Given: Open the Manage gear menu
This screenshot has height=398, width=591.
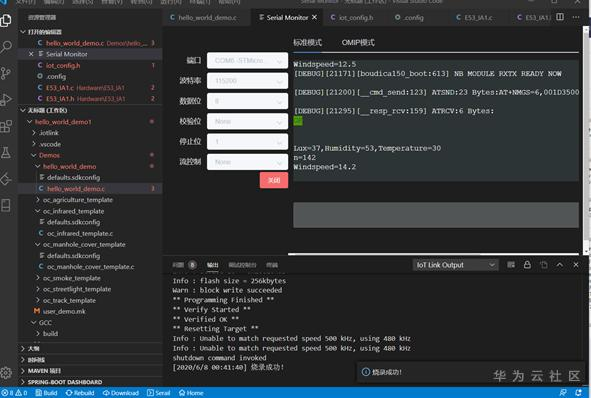Looking at the screenshot, I should (x=6, y=373).
